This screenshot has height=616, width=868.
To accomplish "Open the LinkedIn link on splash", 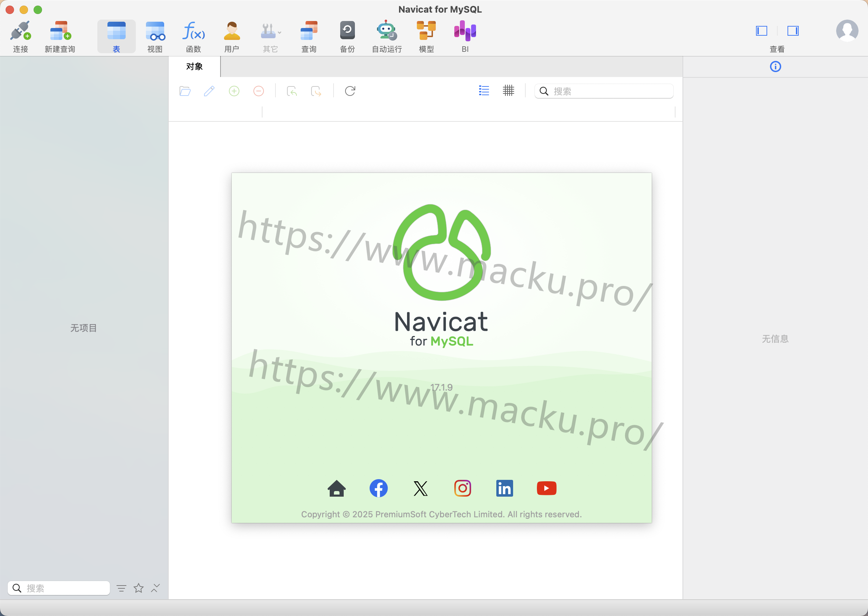I will coord(505,488).
